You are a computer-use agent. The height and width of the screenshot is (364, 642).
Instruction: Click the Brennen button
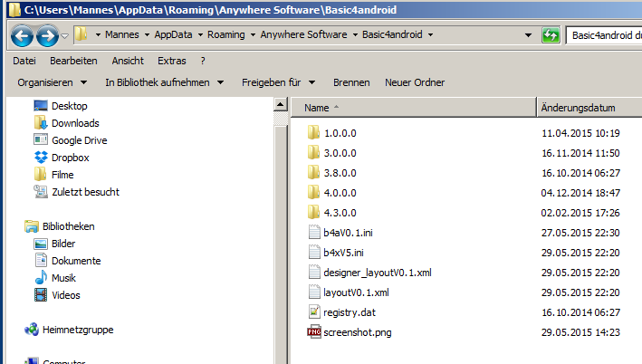point(351,82)
